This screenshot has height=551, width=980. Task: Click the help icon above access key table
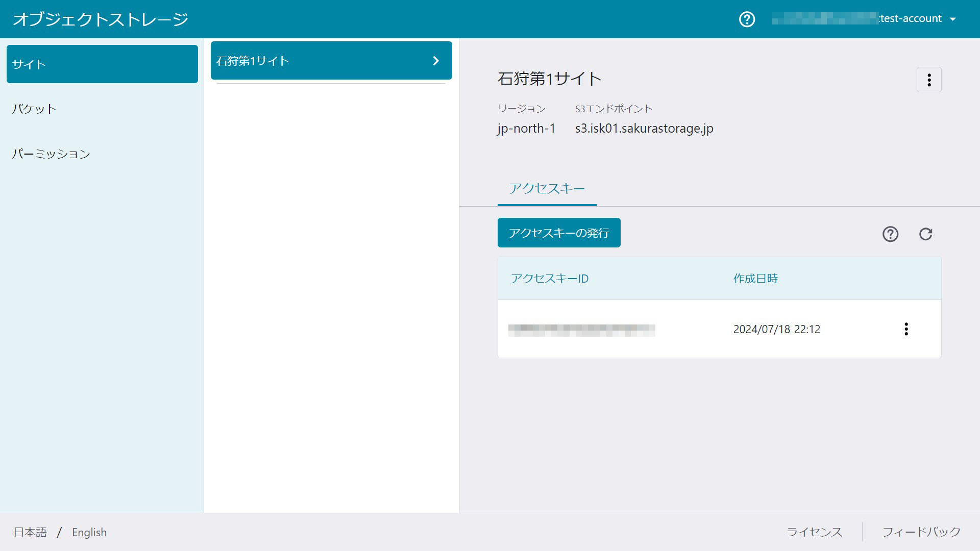coord(890,234)
